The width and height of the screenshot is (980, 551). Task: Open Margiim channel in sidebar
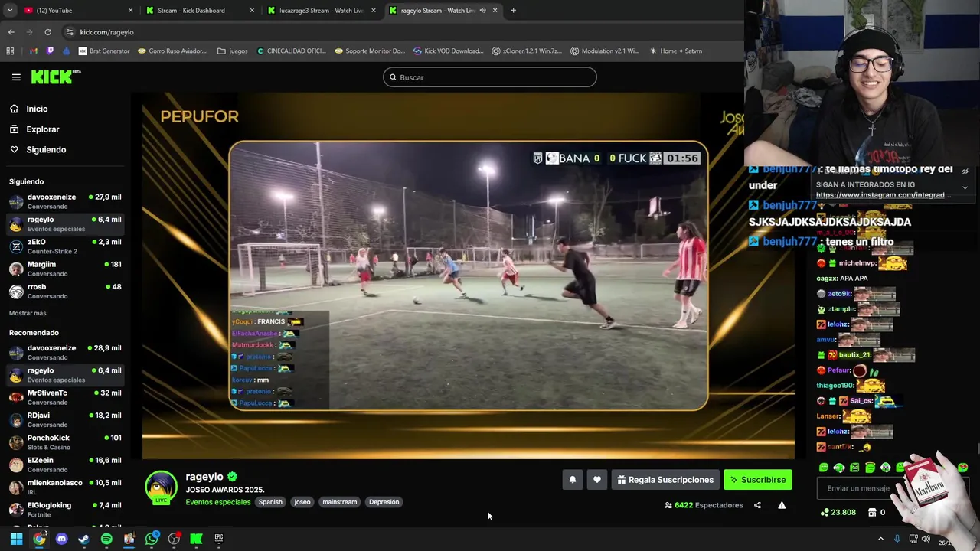65,269
